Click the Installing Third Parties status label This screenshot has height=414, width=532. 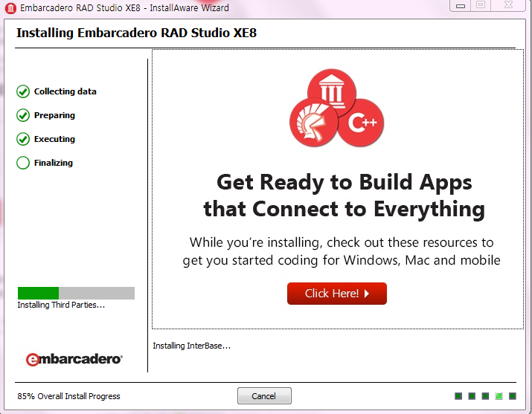(61, 305)
